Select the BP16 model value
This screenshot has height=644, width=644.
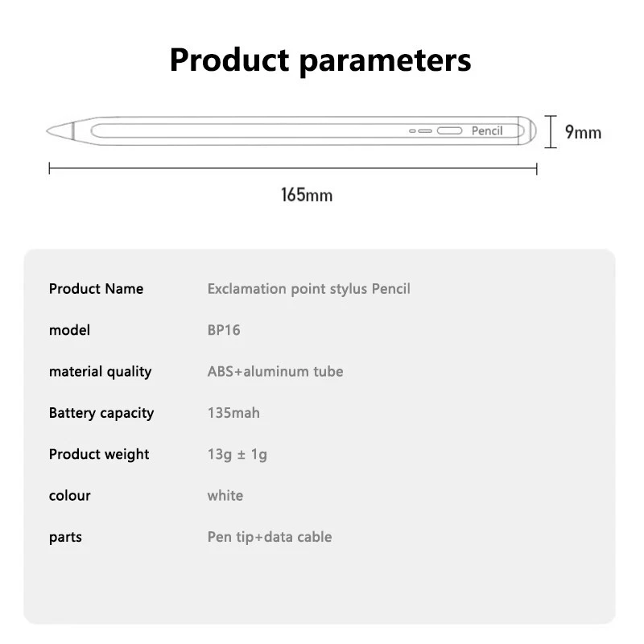click(224, 330)
